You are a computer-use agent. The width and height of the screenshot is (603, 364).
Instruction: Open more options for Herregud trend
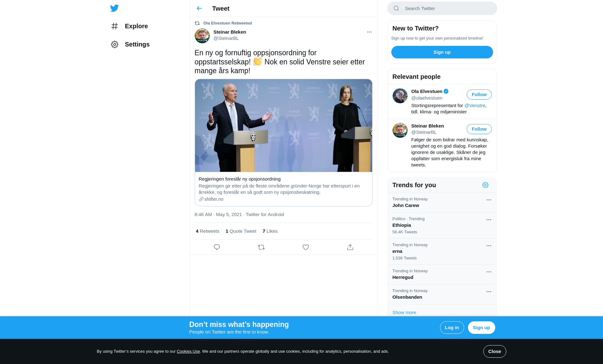click(x=489, y=272)
